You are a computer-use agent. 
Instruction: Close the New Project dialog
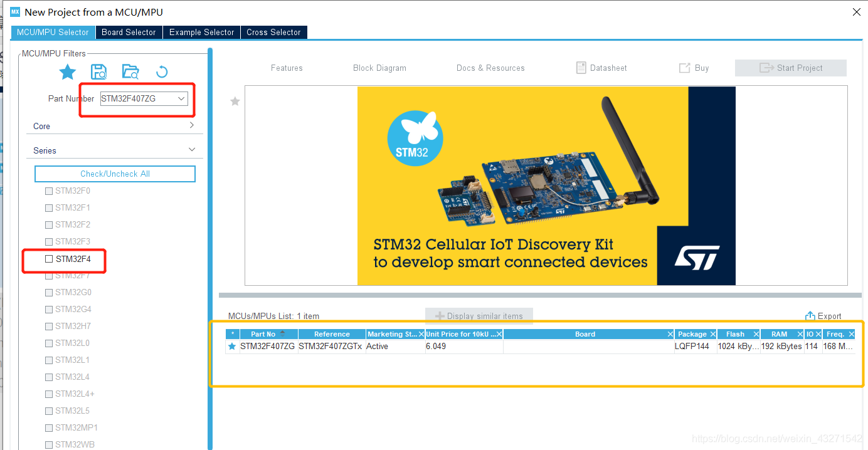click(857, 12)
